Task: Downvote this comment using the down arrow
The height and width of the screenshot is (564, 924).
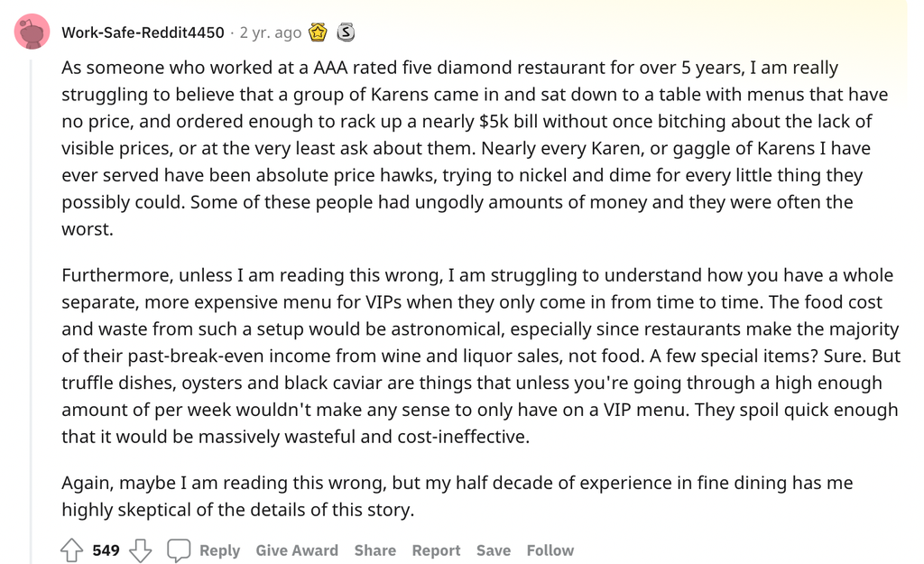Action: tap(140, 550)
